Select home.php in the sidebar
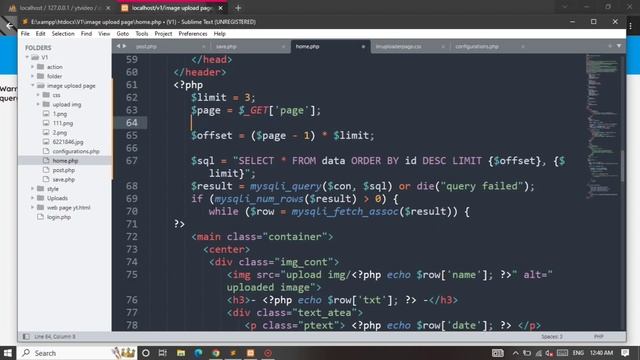 pos(65,161)
